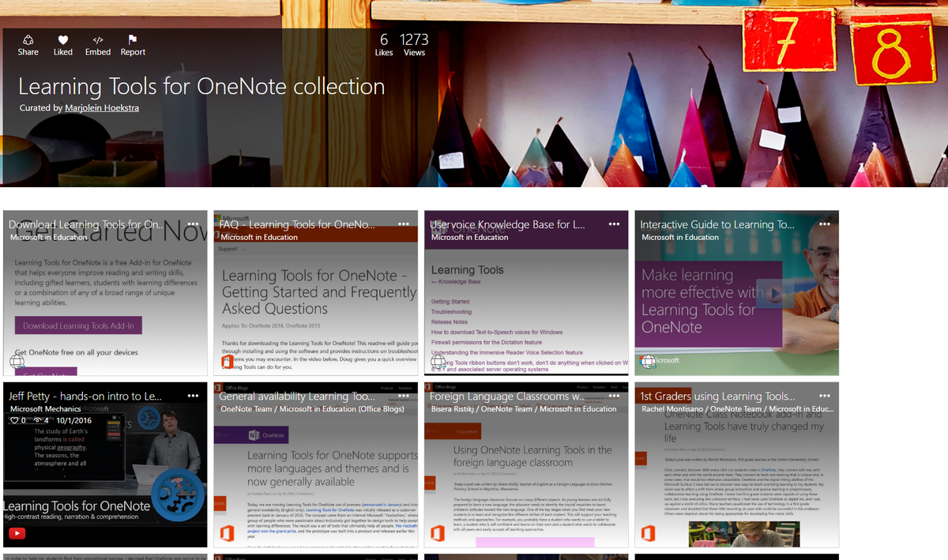The height and width of the screenshot is (560, 948).
Task: Open the Jeff Petty hands-on intro title
Action: pyautogui.click(x=85, y=397)
